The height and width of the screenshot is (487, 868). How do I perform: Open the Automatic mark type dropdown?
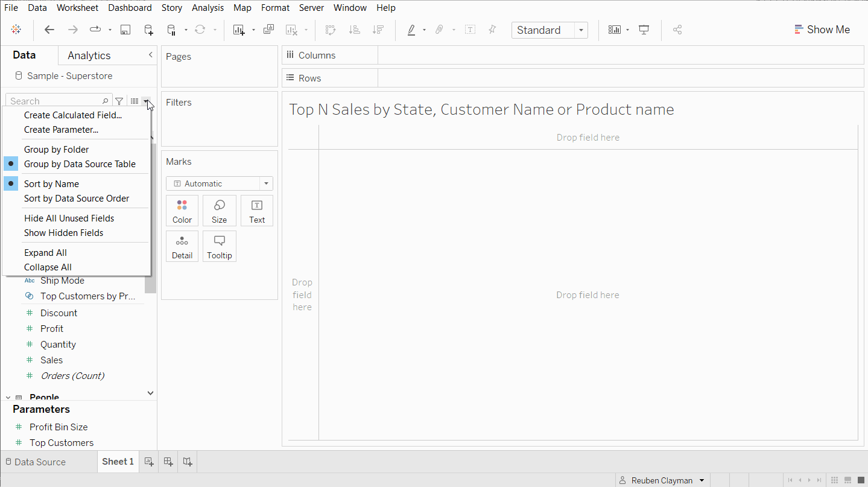pyautogui.click(x=265, y=183)
